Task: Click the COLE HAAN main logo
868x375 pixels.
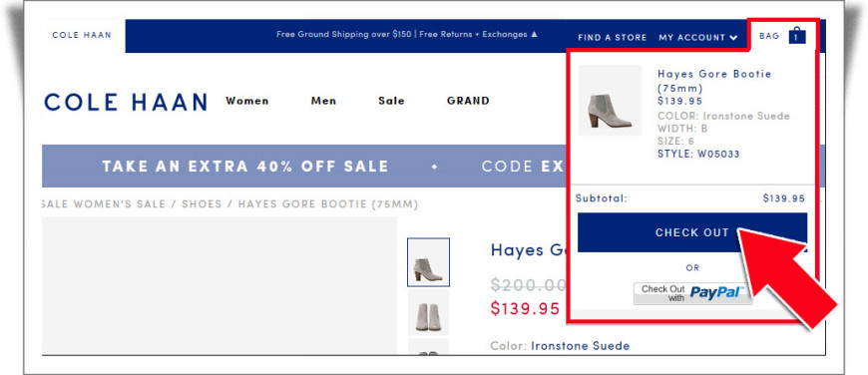Action: 126,103
